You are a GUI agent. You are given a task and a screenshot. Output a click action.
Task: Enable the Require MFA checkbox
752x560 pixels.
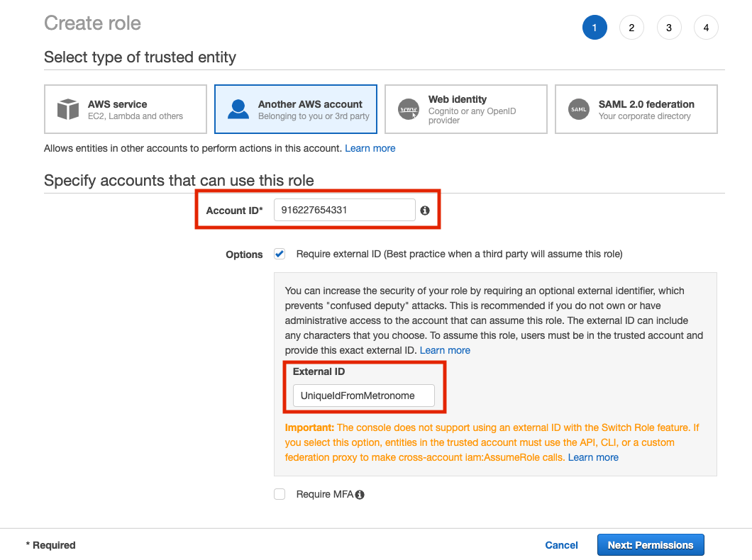click(x=280, y=494)
